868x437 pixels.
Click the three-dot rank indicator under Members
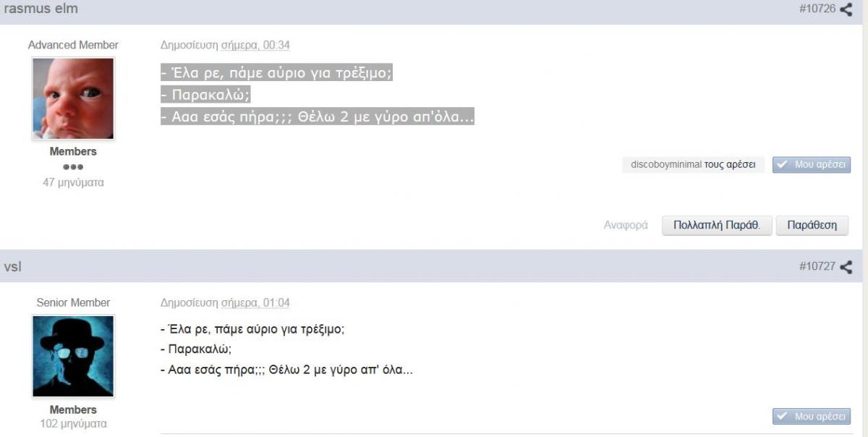pyautogui.click(x=73, y=167)
